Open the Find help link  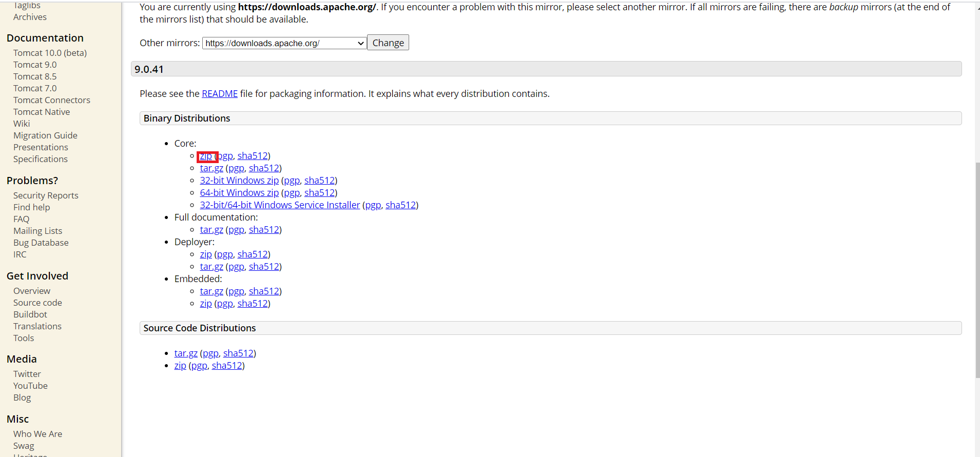[32, 207]
